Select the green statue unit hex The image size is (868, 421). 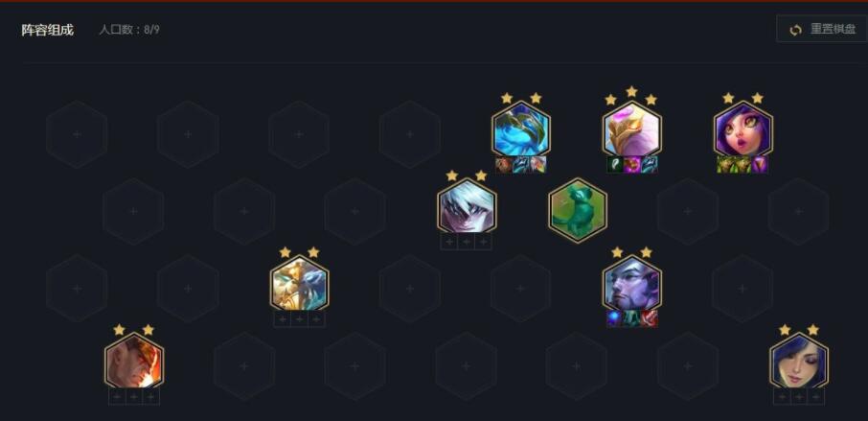click(x=578, y=210)
